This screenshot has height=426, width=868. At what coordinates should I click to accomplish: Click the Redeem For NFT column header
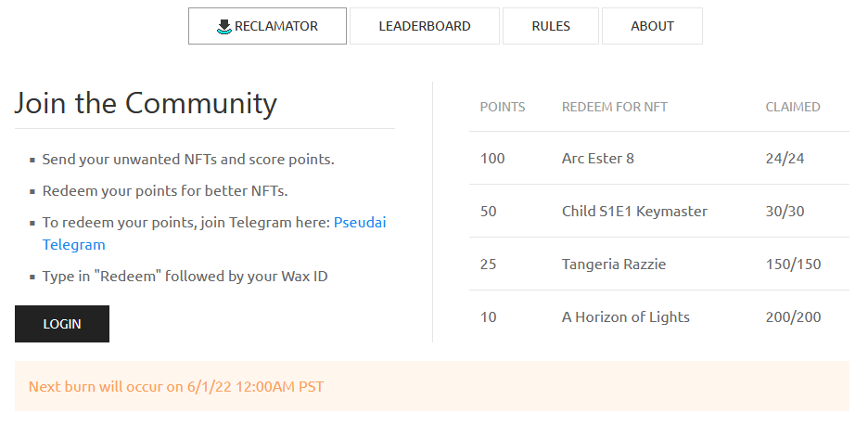point(615,107)
